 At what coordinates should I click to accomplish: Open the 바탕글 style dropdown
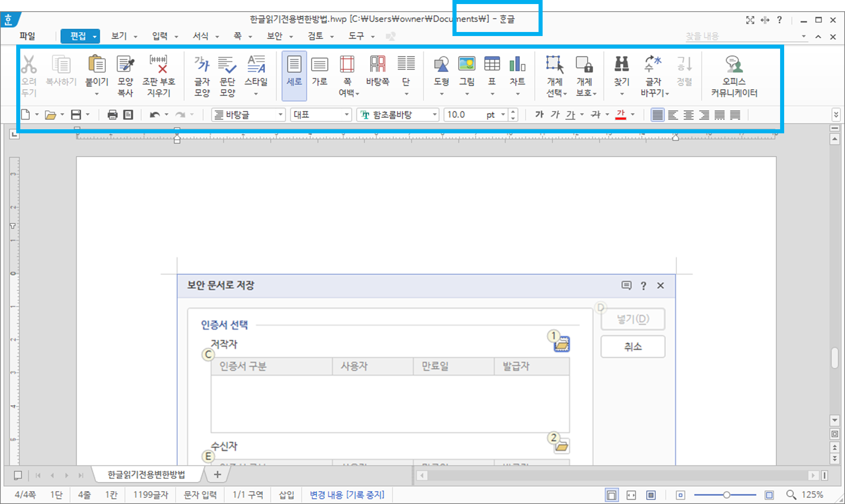click(x=280, y=114)
